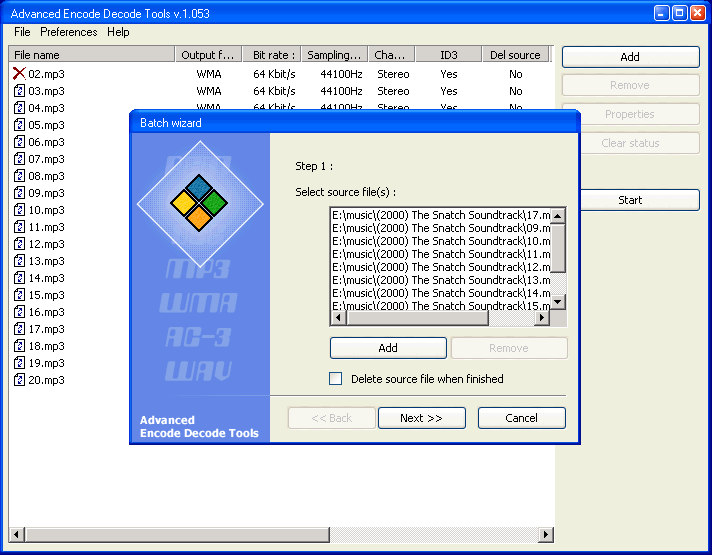Image resolution: width=712 pixels, height=555 pixels.
Task: Click the Bit rate column header
Action: 272,55
